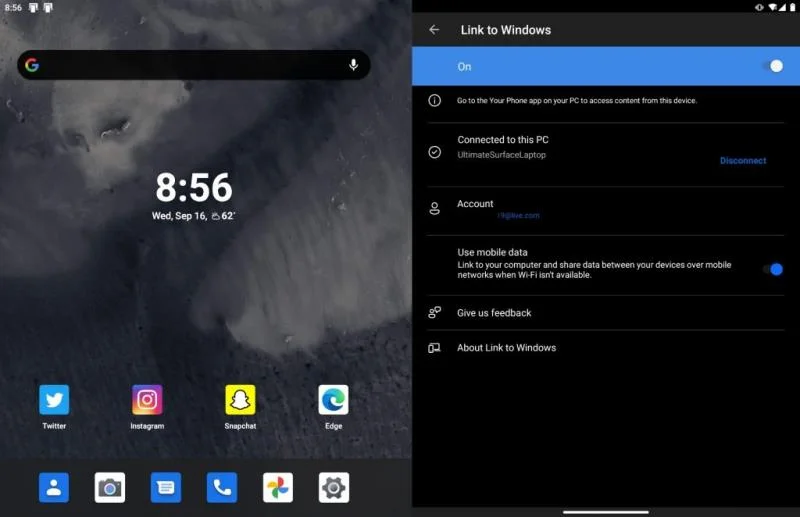This screenshot has width=800, height=517.
Task: Tap the 8:56 clock widget
Action: pos(194,187)
